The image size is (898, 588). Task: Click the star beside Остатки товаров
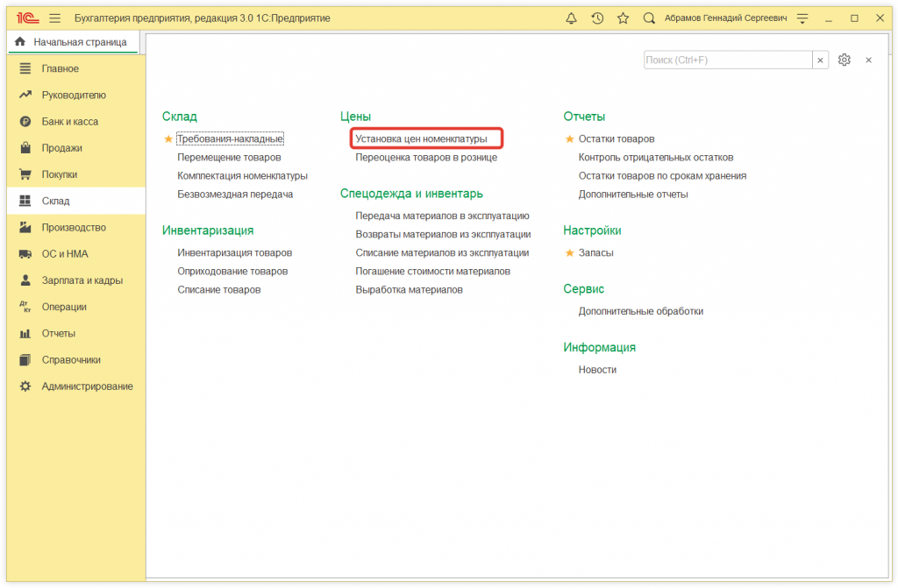(x=570, y=138)
